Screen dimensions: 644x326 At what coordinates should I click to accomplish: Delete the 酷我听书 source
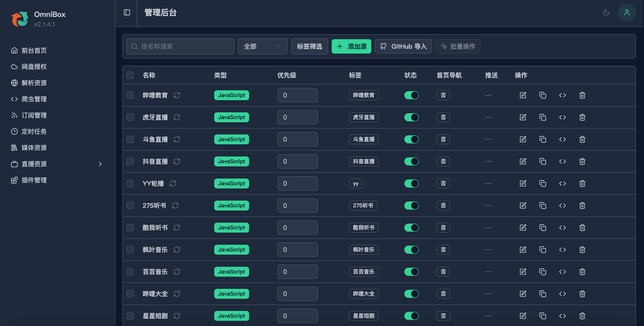[582, 227]
